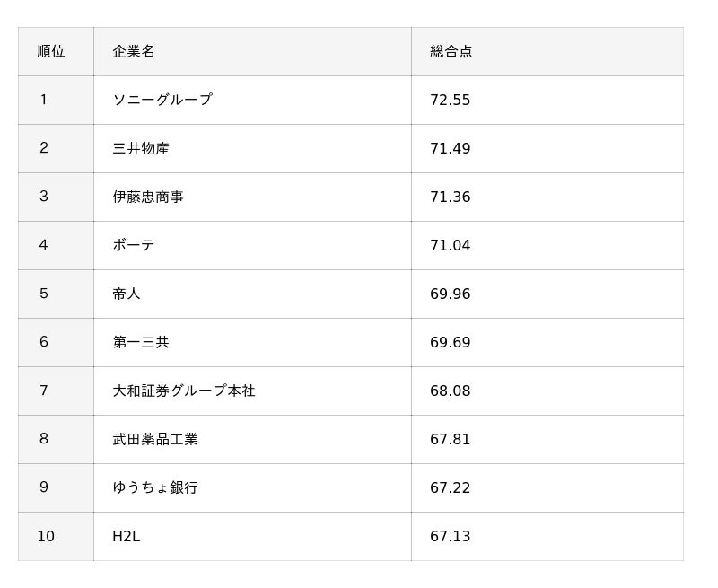Select the score 69.96 cell
718x588 pixels.
click(x=451, y=294)
